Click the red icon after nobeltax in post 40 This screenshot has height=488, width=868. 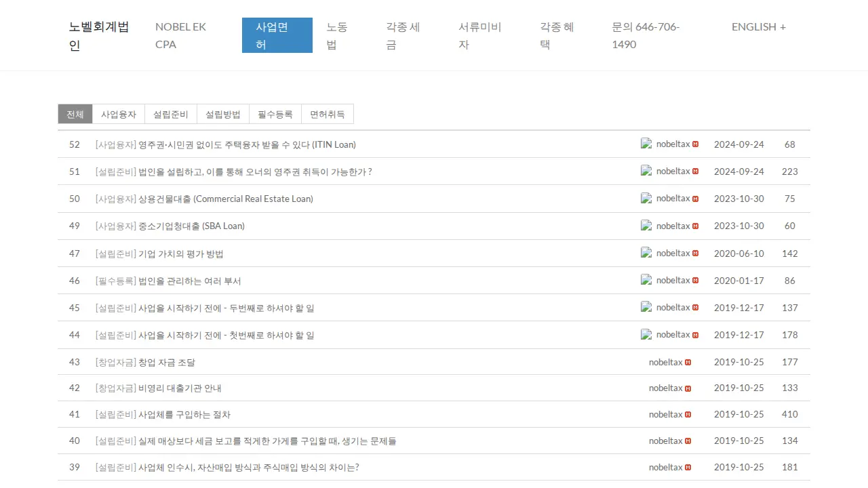pos(688,441)
